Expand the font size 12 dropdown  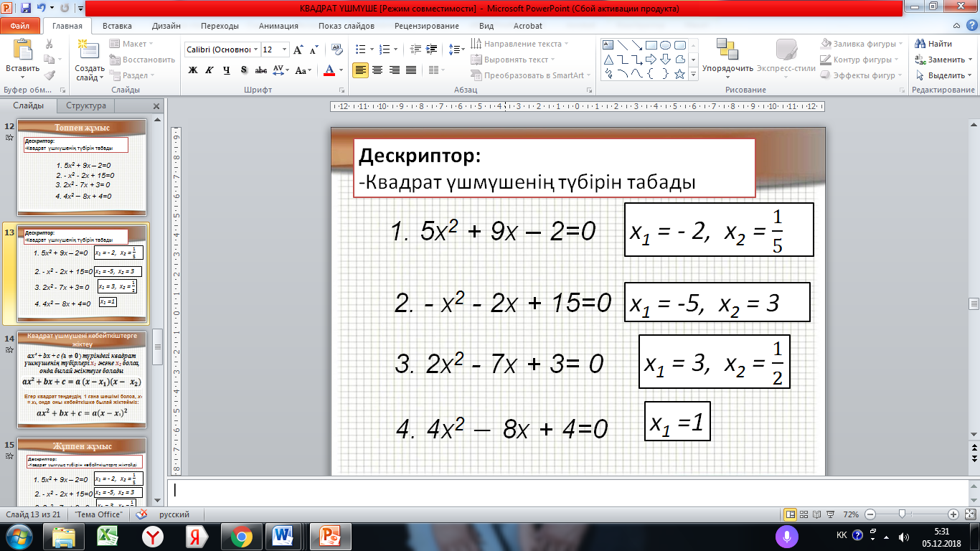285,50
